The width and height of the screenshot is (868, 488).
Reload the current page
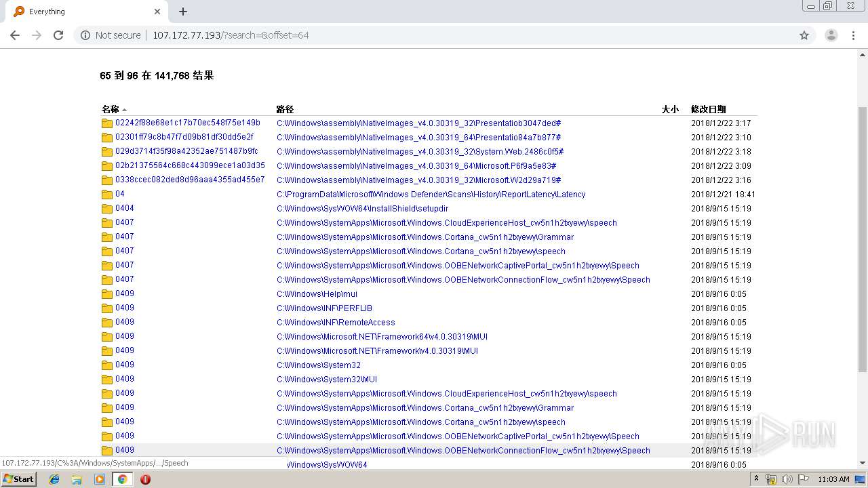coord(58,35)
